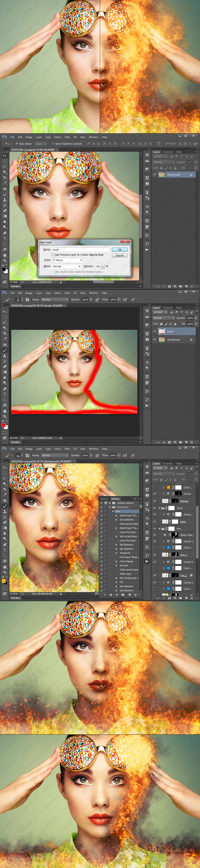The image size is (200, 868).
Task: Enable Show Transform Controls checkbox
Action: [x=52, y=144]
